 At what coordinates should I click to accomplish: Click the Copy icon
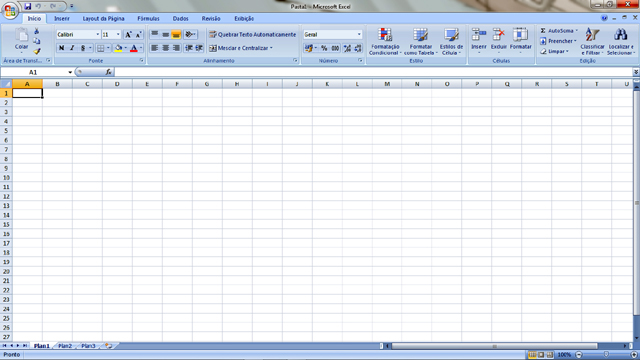click(37, 41)
